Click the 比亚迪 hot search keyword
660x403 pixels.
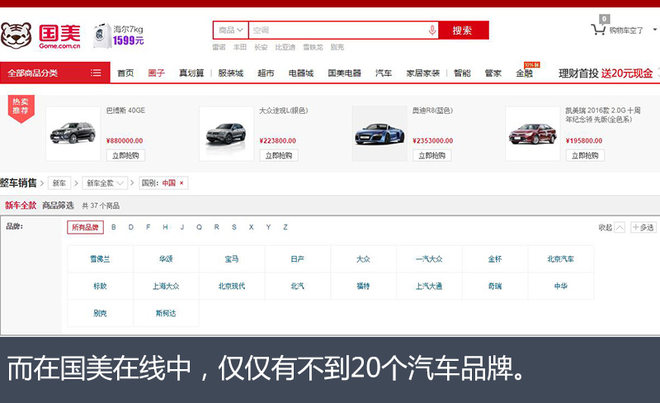pyautogui.click(x=285, y=47)
